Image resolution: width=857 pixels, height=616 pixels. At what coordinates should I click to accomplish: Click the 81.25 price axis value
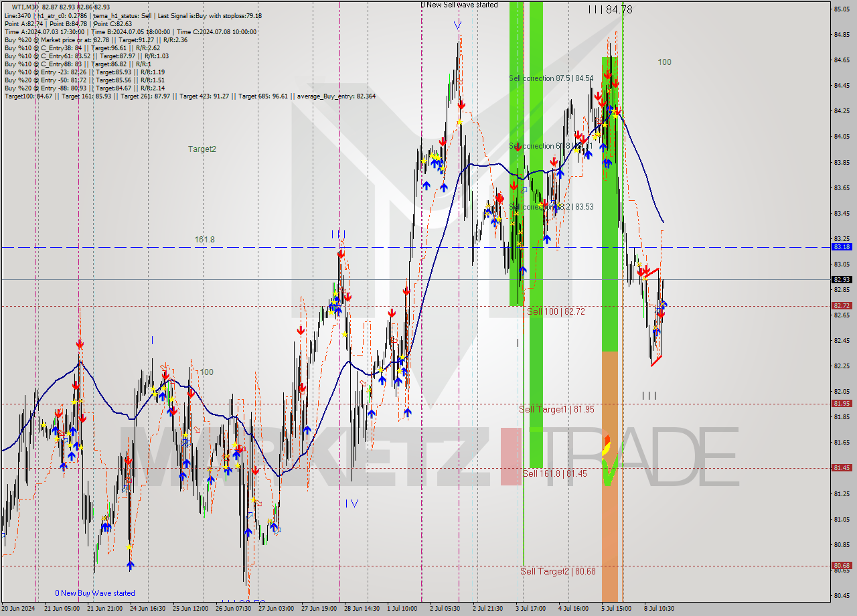tap(841, 493)
